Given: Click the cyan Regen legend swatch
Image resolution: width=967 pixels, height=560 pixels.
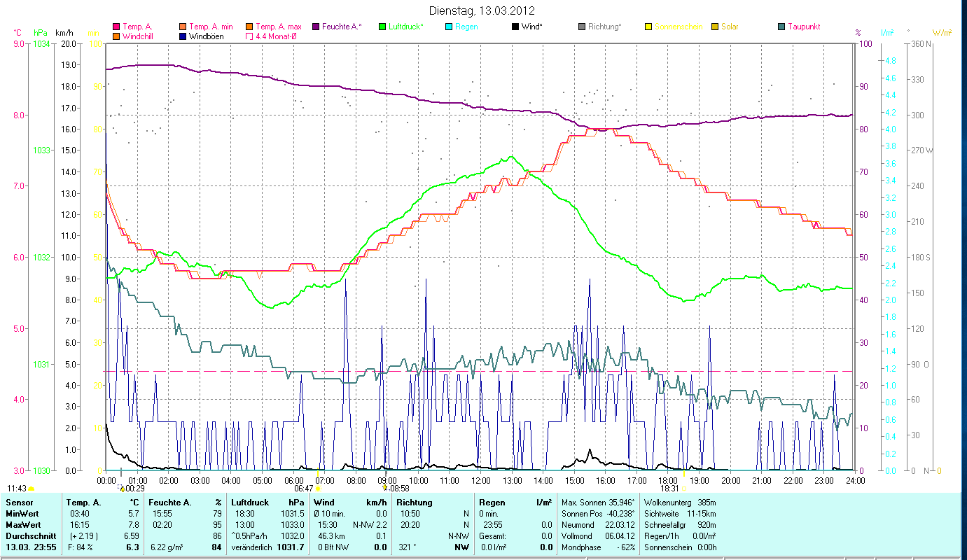Looking at the screenshot, I should [449, 27].
